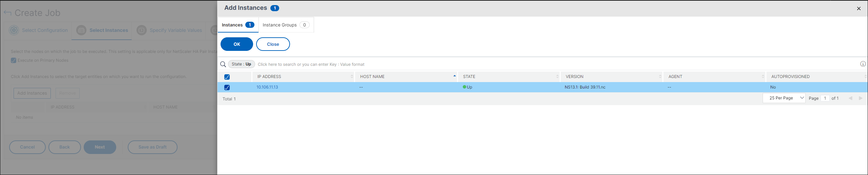
Task: Toggle Execute on Primary Nodes checkbox
Action: pos(14,60)
